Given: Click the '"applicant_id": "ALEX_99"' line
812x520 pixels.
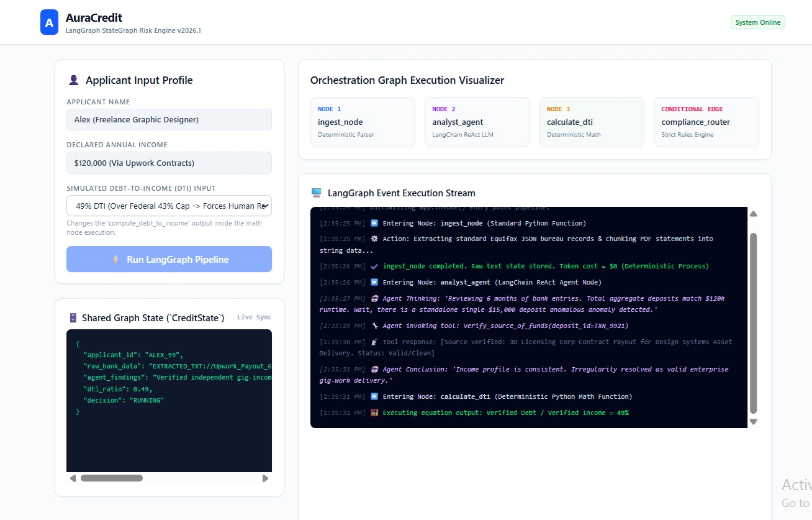Looking at the screenshot, I should tap(133, 355).
